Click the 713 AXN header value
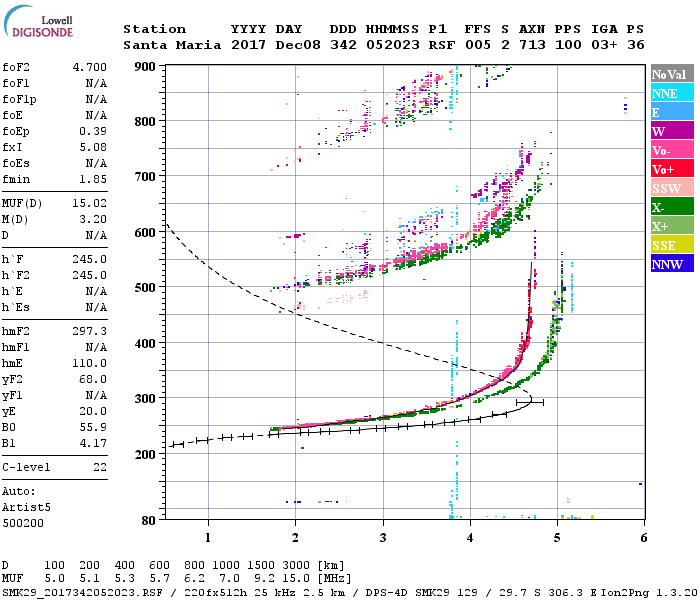This screenshot has height=600, width=700. coord(532,45)
